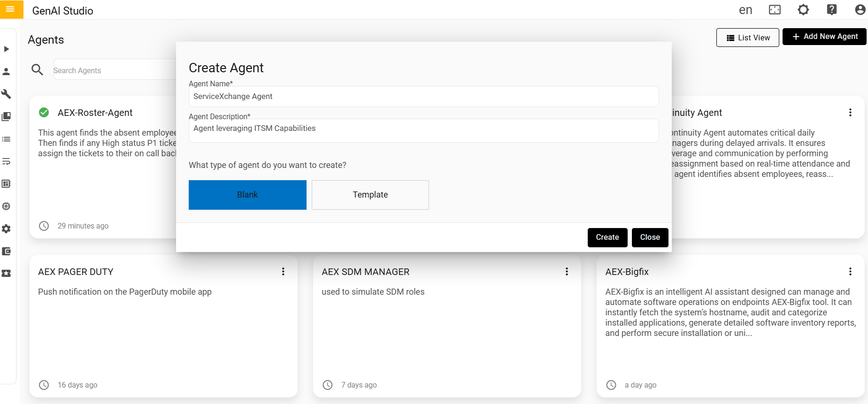Click the chip processor icon in sidebar
The image size is (868, 404).
tap(6, 206)
